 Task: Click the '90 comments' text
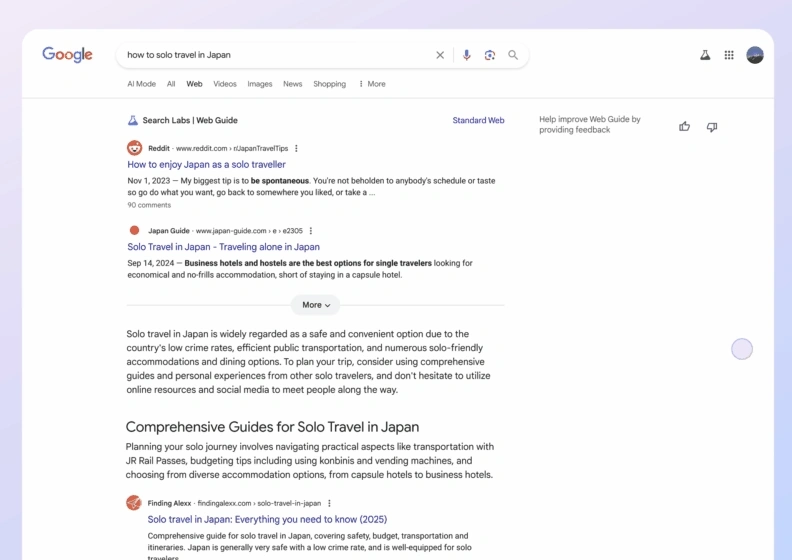coord(149,205)
